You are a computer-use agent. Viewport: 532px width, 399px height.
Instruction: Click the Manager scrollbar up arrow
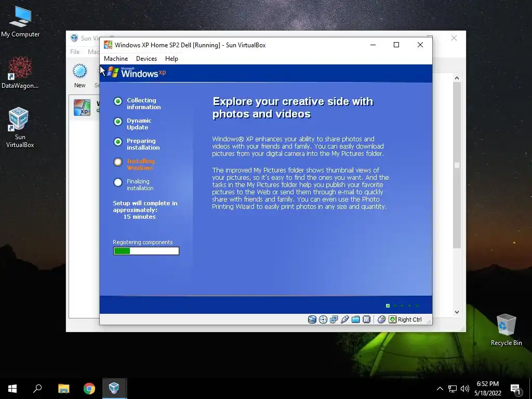tap(457, 78)
